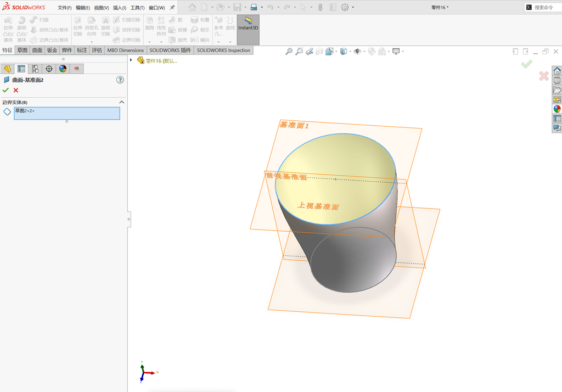
Task: Click the Display Style cube icon
Action: click(x=344, y=52)
